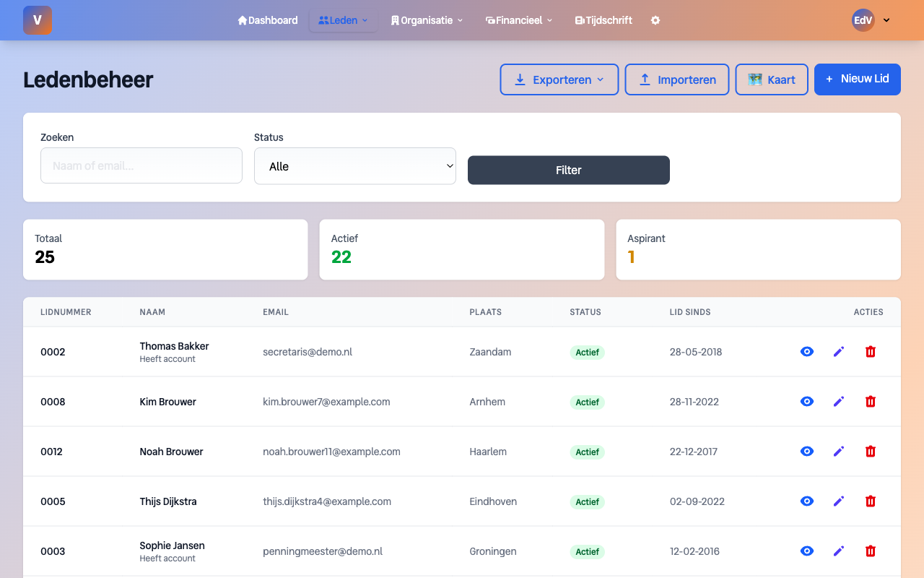This screenshot has width=924, height=578.
Task: Open the Kaart map view button
Action: click(x=771, y=79)
